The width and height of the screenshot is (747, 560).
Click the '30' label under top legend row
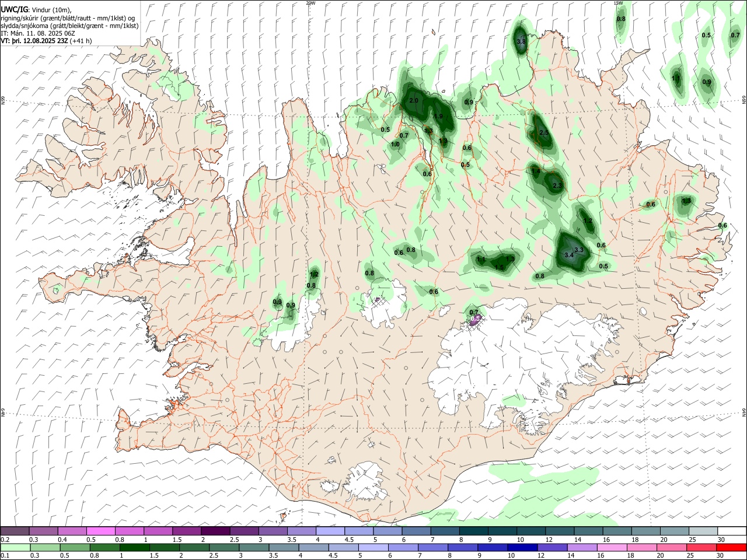[721, 540]
